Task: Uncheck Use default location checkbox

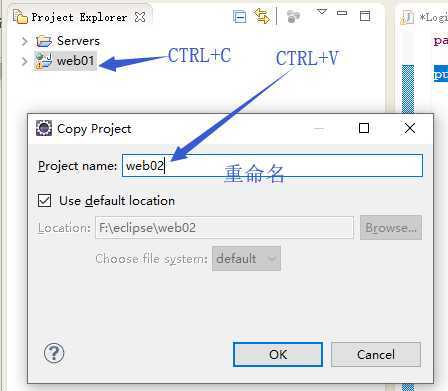Action: click(x=44, y=201)
